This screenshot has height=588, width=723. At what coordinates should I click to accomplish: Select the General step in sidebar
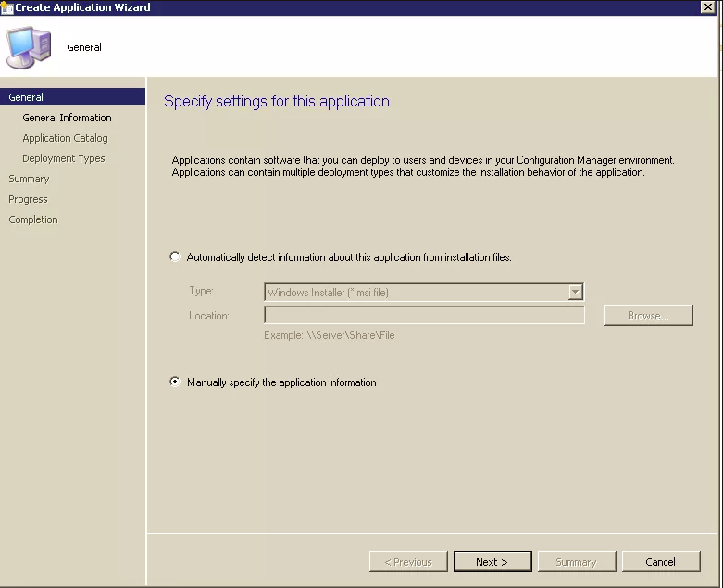tap(72, 97)
